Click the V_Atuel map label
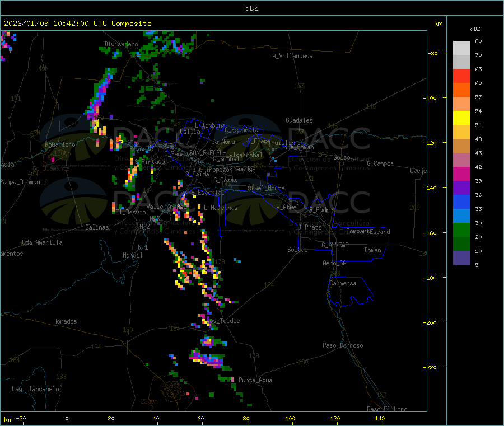The width and height of the screenshot is (504, 426). 288,207
